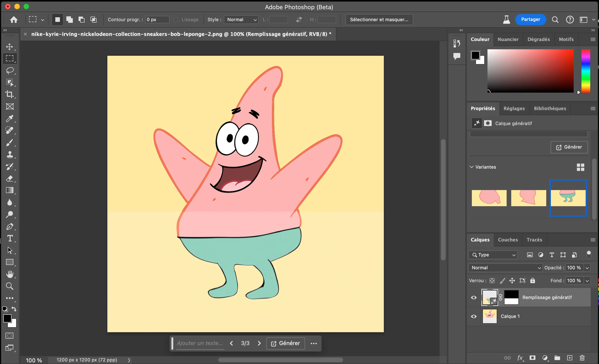This screenshot has height=364, width=599.
Task: Click the rainbow hue slider strip
Action: [585, 71]
